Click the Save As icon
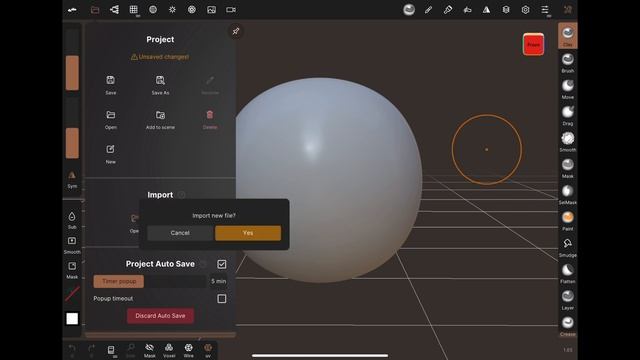 tap(160, 80)
